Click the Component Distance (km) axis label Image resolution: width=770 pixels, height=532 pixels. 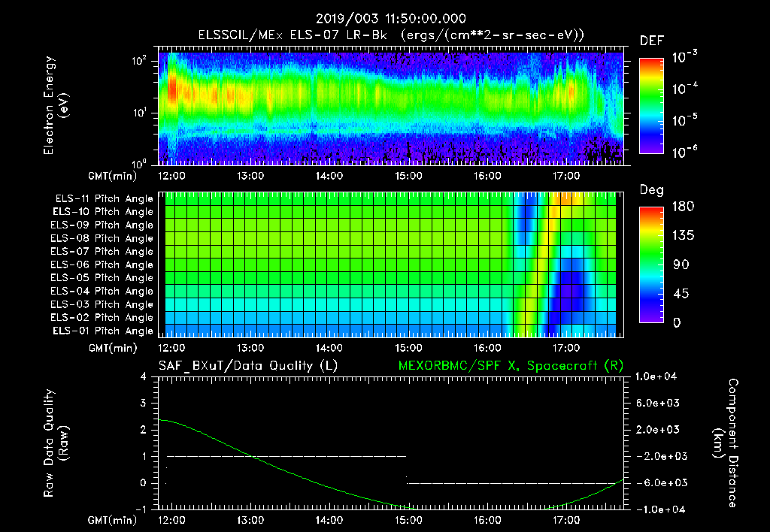point(726,443)
